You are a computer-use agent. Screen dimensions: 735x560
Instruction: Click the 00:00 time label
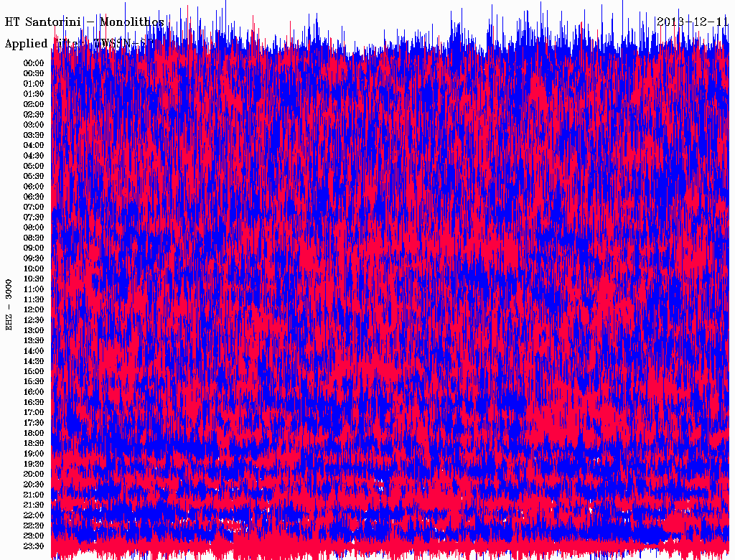pyautogui.click(x=34, y=63)
